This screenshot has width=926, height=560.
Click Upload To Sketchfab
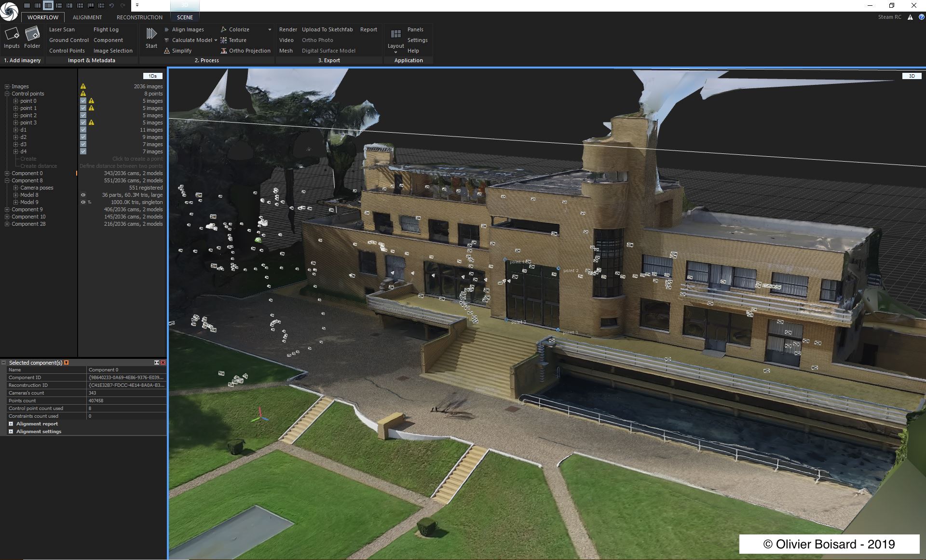(x=327, y=29)
